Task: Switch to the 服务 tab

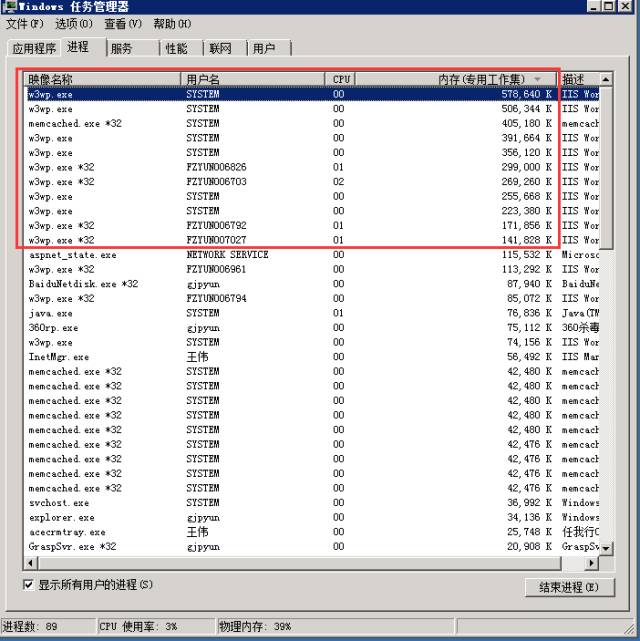Action: (x=121, y=48)
